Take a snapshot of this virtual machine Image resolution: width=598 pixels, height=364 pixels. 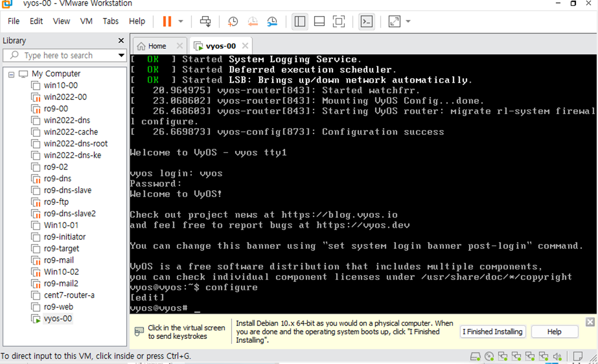pyautogui.click(x=233, y=21)
